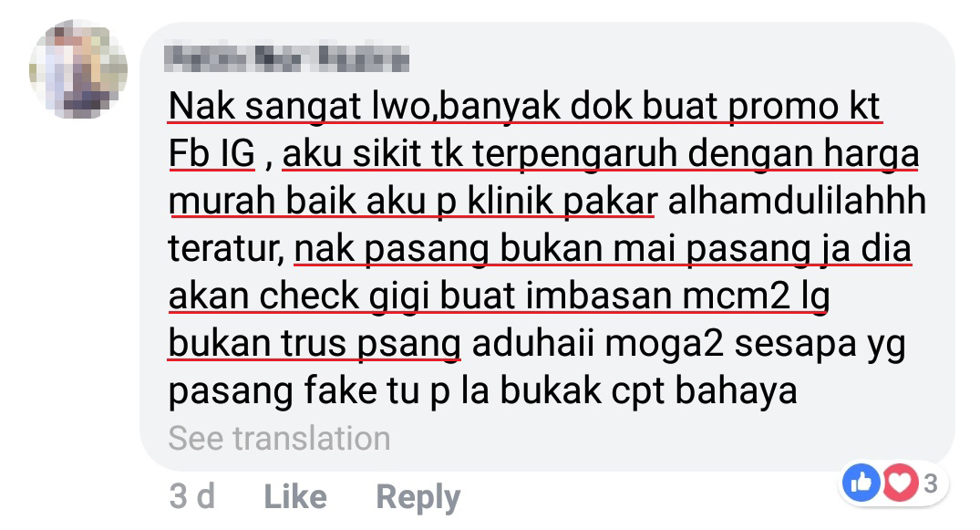Screen dimensions: 980x530
Task: Click the underlined words 'bukan trus psang'
Action: click(315, 344)
